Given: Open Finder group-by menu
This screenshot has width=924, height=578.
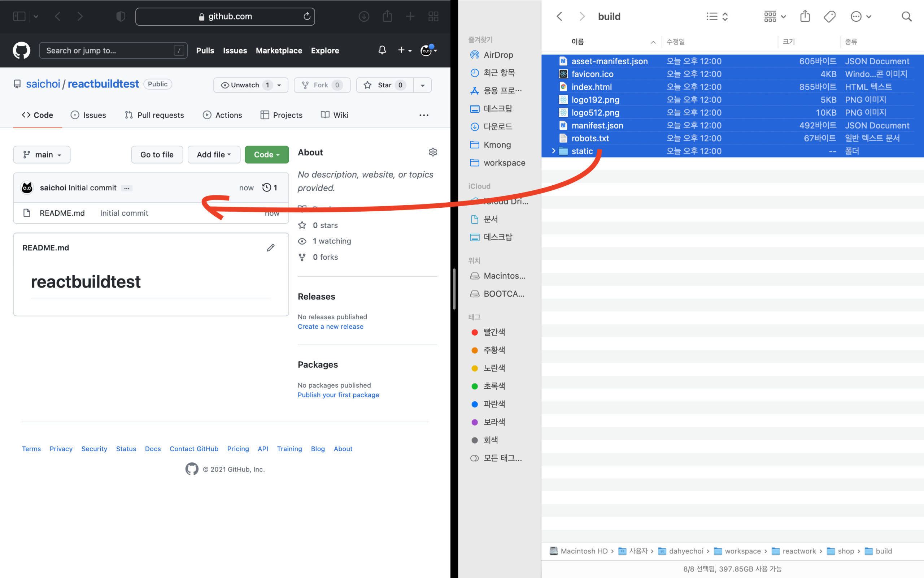Looking at the screenshot, I should (x=774, y=17).
